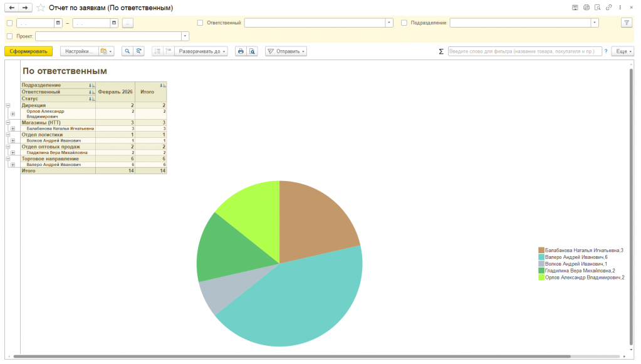
Task: Collapse the Отдел оптовых продаж group
Action: (x=8, y=147)
